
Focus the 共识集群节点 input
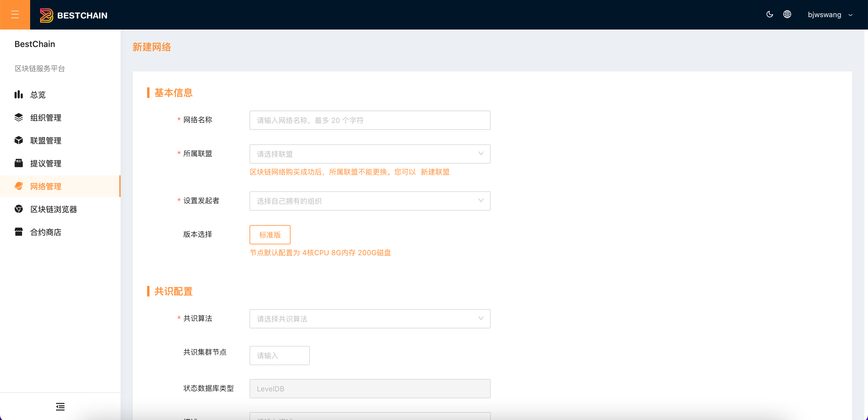[x=279, y=355]
